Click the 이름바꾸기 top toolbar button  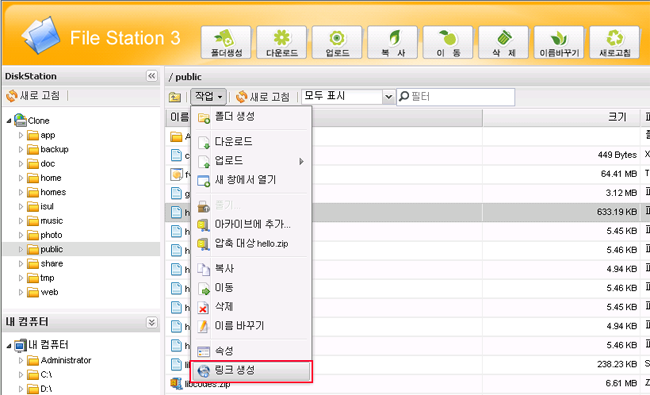point(559,42)
